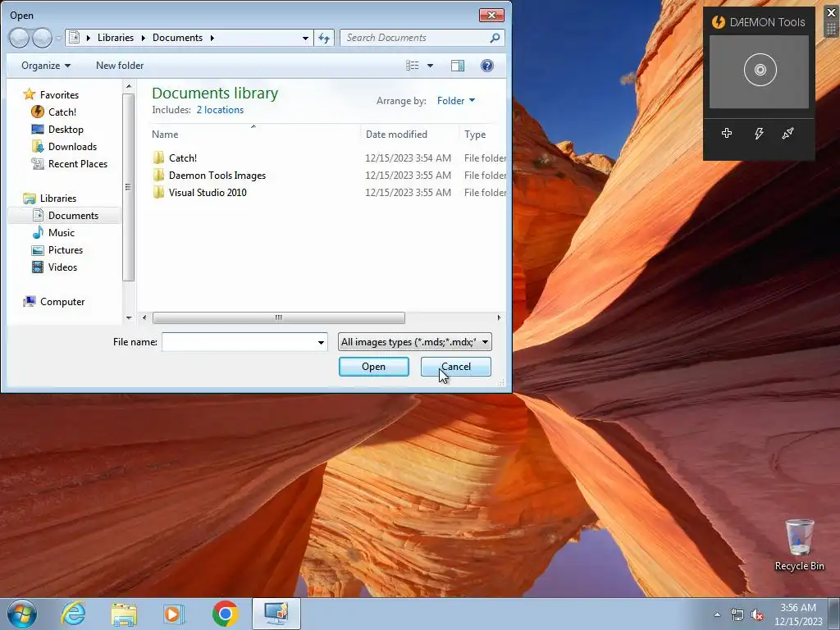
Task: Select Documents library in navigation pane
Action: point(64,216)
